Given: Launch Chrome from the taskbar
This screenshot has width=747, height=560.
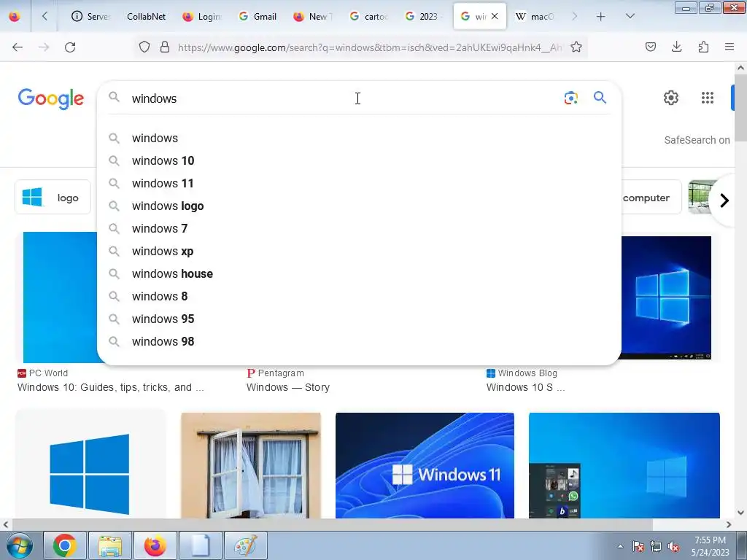Looking at the screenshot, I should click(x=65, y=545).
